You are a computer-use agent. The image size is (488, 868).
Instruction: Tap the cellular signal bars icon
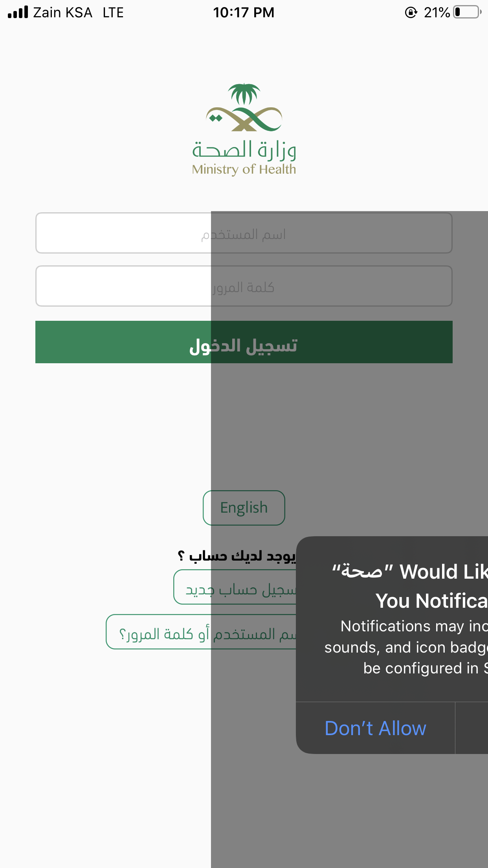click(x=18, y=12)
